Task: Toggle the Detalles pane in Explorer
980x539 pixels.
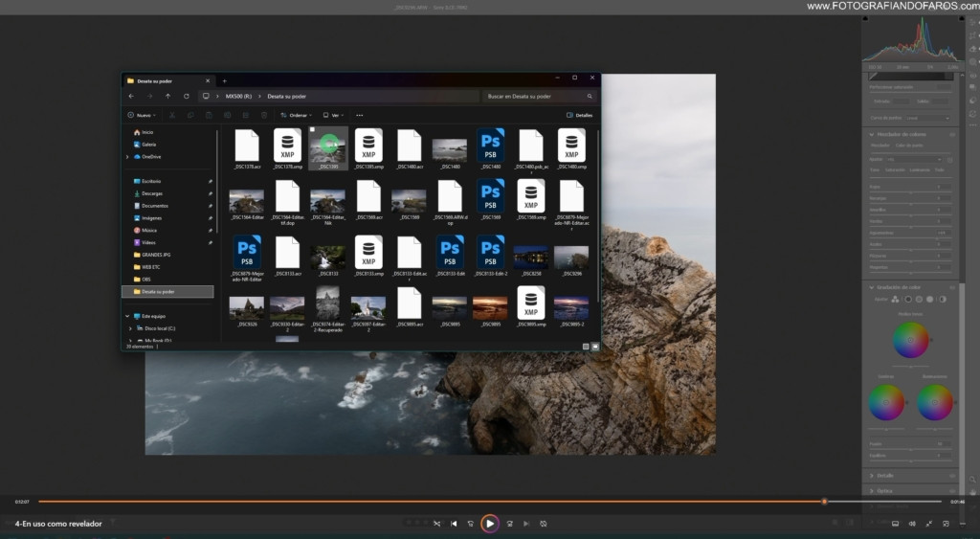Action: [579, 115]
